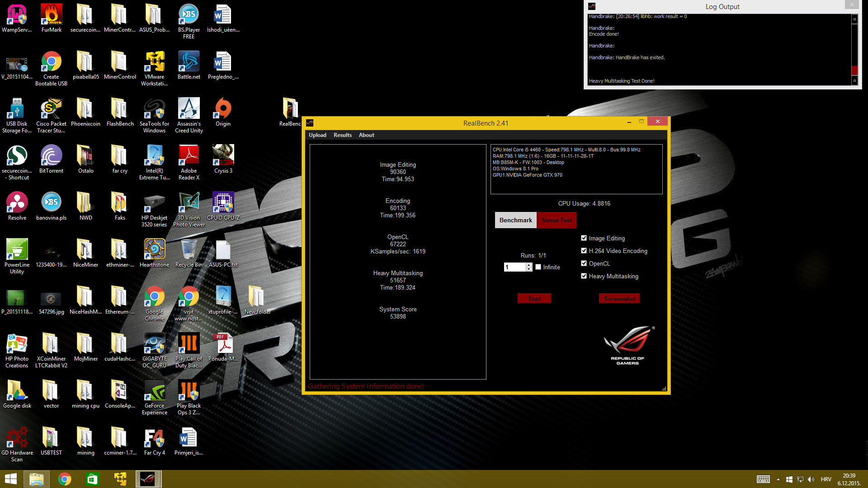Select the Resolve desktop icon
The width and height of the screenshot is (868, 488).
[17, 206]
